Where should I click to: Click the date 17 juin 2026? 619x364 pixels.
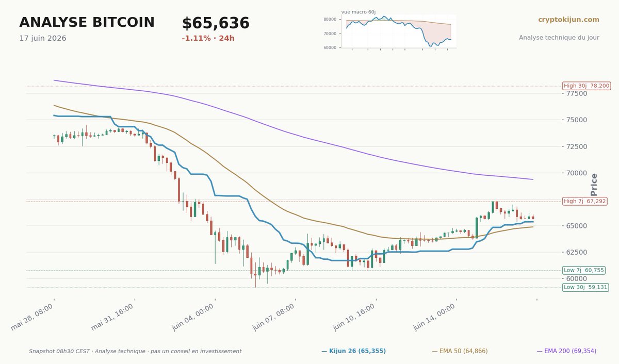(43, 38)
